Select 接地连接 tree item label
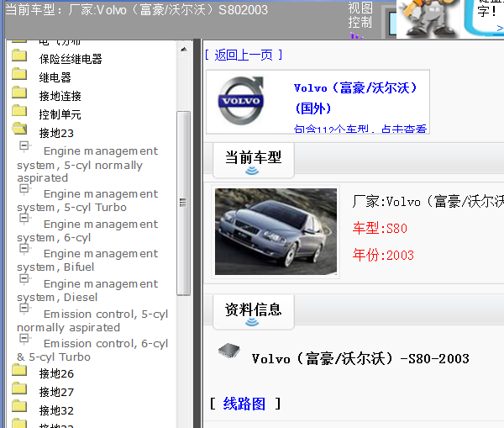Image resolution: width=504 pixels, height=428 pixels. pos(60,96)
